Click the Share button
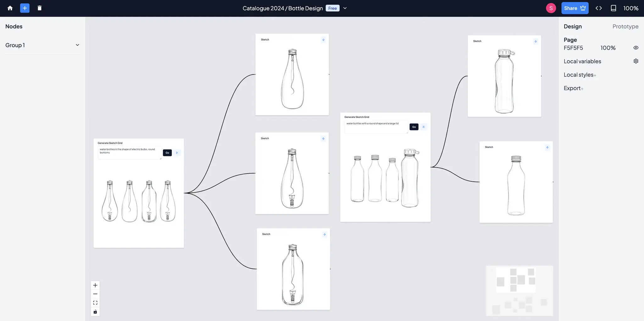644x321 pixels. pos(575,8)
